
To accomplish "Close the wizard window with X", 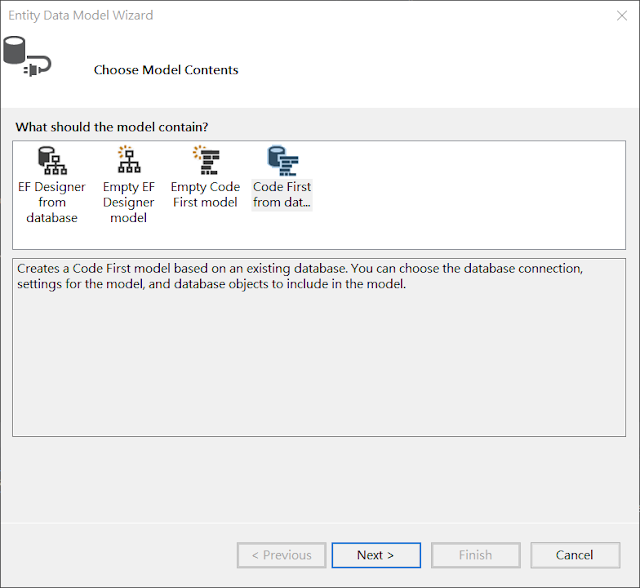I will point(622,16).
